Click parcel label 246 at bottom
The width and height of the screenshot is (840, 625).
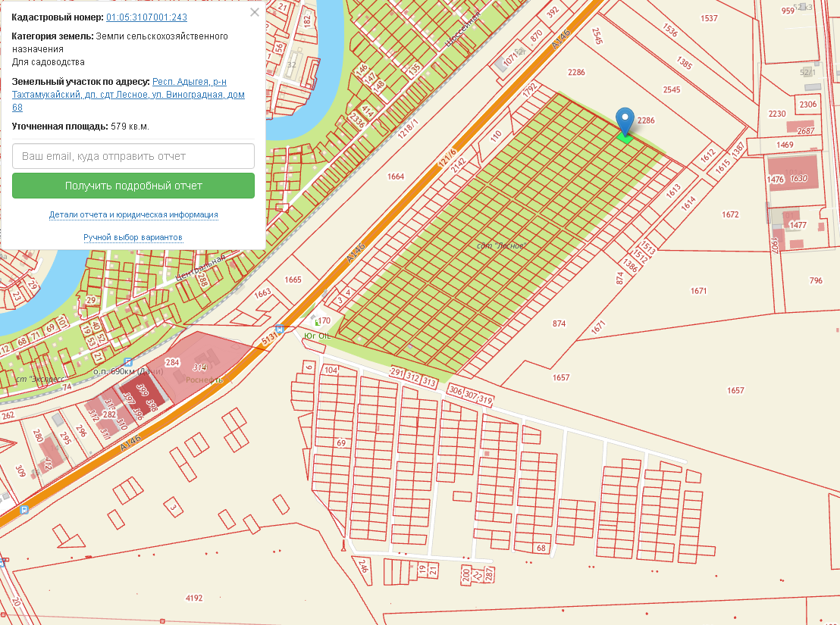click(362, 566)
